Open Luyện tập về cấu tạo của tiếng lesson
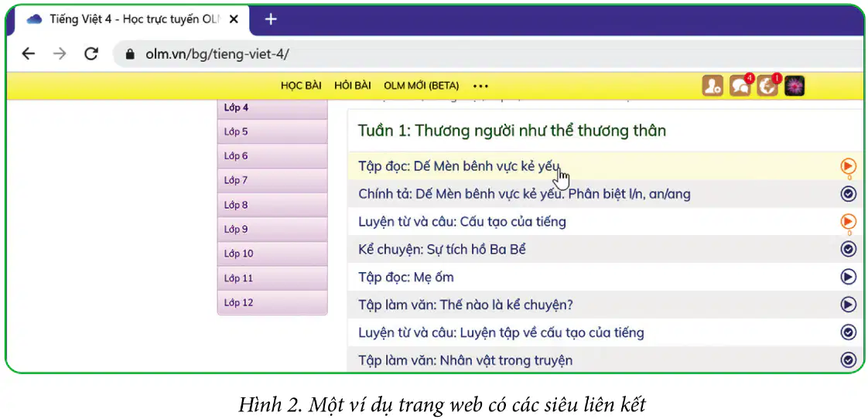 [x=501, y=332]
